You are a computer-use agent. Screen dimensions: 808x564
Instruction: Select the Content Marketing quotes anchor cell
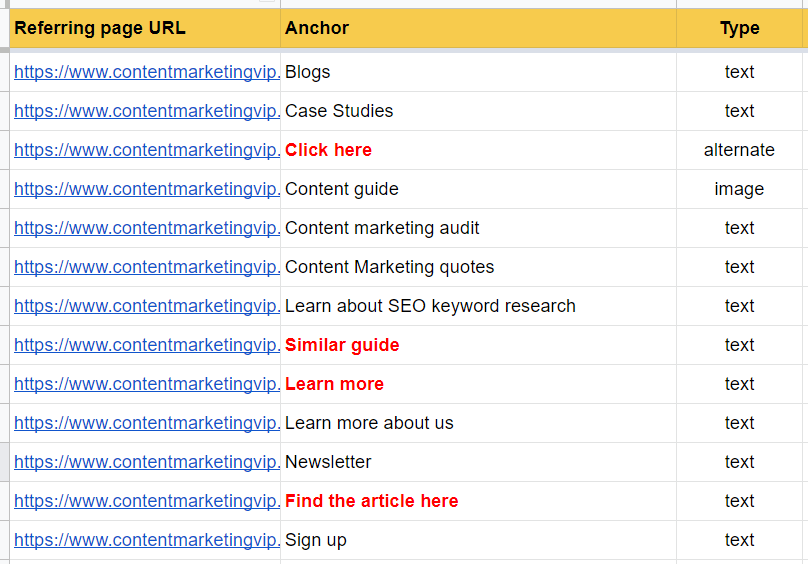pos(478,267)
